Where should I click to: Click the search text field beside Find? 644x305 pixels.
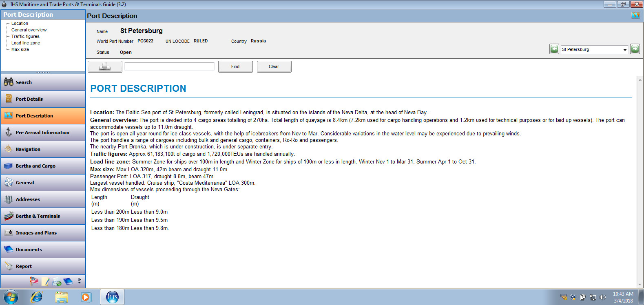click(x=169, y=66)
